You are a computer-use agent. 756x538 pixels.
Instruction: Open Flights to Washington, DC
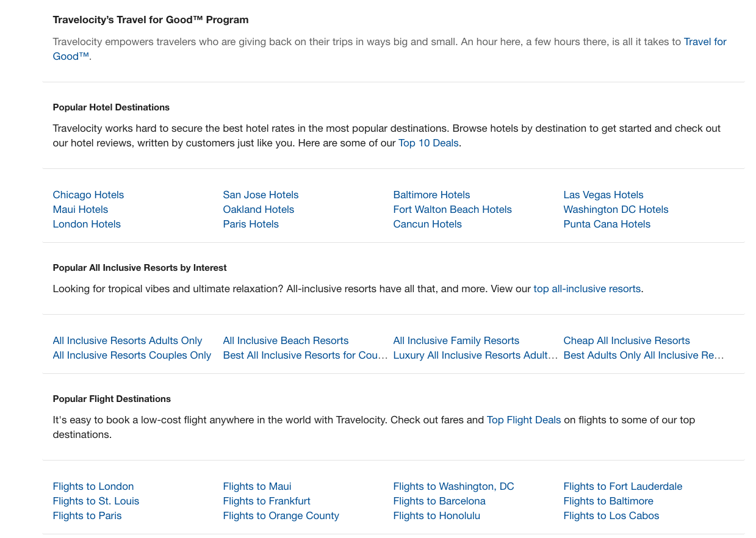point(453,486)
